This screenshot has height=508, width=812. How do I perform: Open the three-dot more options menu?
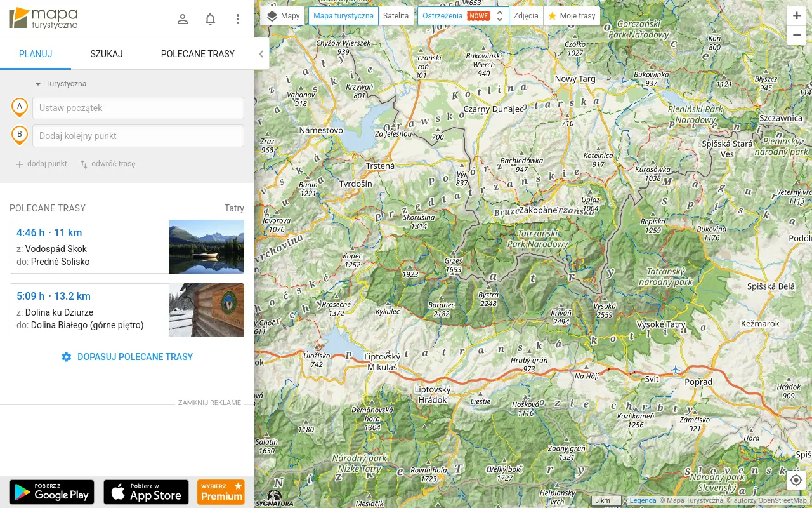pos(238,19)
